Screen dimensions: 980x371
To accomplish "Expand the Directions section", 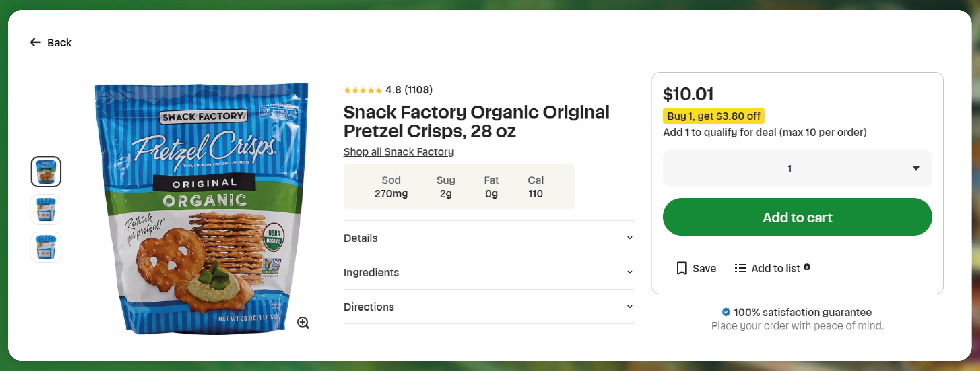I will 489,307.
